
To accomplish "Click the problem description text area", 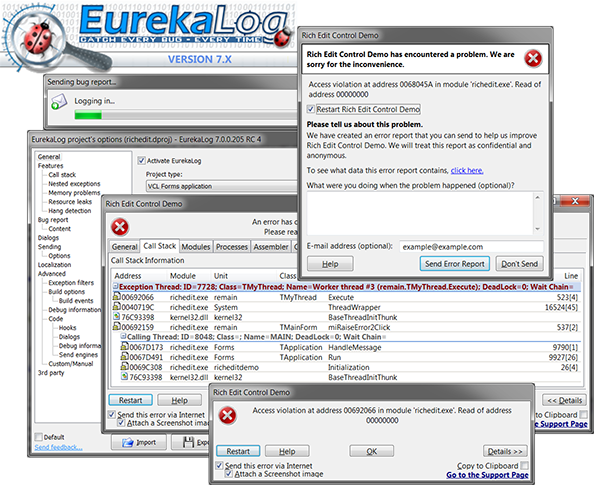I will pyautogui.click(x=420, y=213).
